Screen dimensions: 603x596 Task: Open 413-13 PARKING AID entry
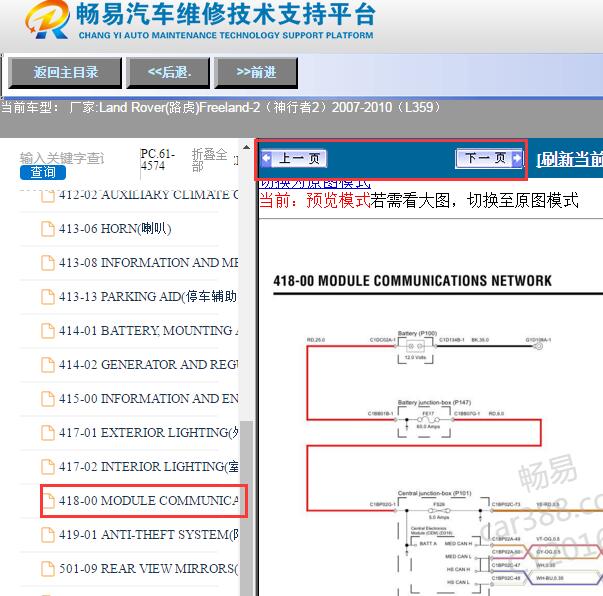[x=148, y=296]
